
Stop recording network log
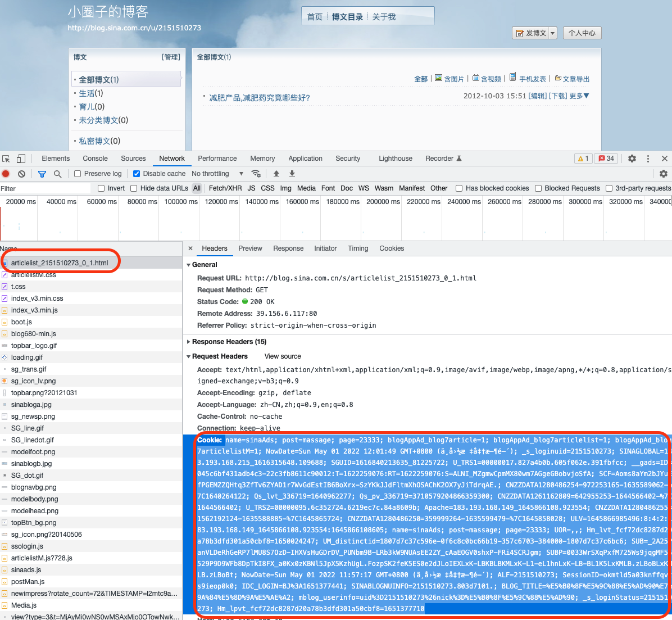[6, 174]
